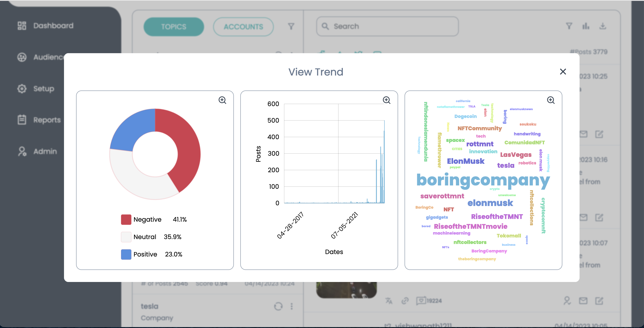The width and height of the screenshot is (644, 328).
Task: Select 'rottmnt' in the word cloud
Action: click(480, 144)
